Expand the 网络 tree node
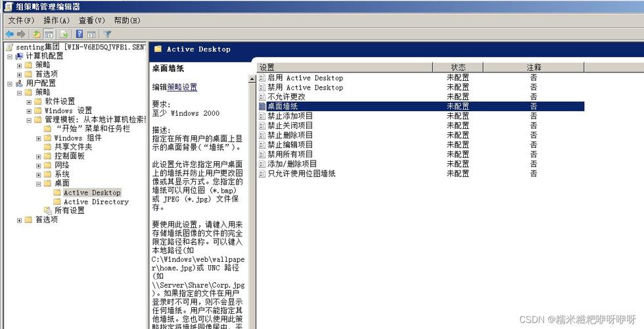Image resolution: width=644 pixels, height=329 pixels. [x=38, y=165]
